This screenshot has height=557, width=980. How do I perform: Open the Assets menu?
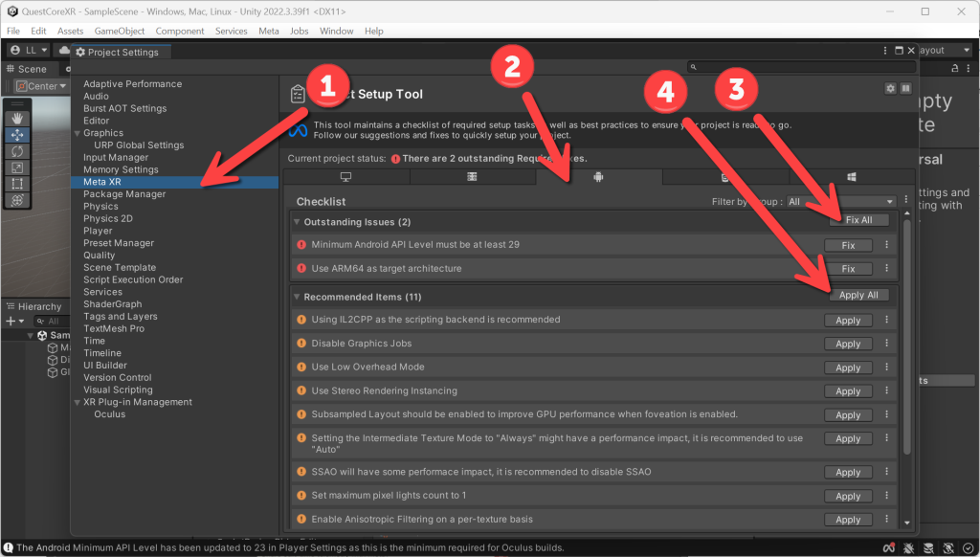[70, 31]
